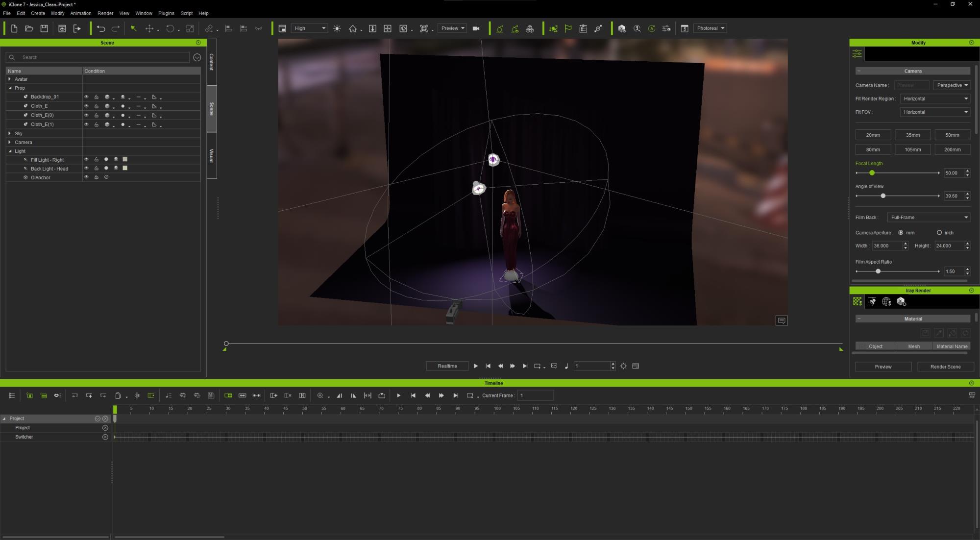Screen dimensions: 980x540
Task: Click the Film Aspect Ratio slider handle
Action: tap(878, 271)
